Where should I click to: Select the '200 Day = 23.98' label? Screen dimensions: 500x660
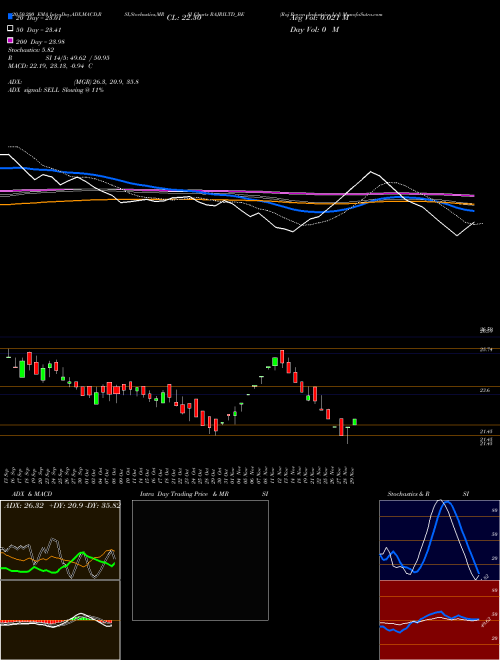40,41
